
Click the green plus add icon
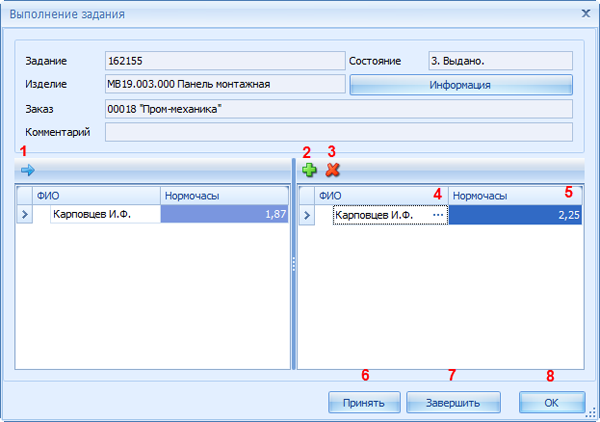(x=309, y=170)
